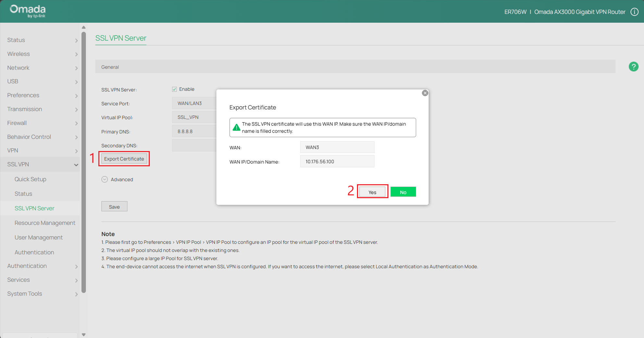This screenshot has width=644, height=338.
Task: Collapse the SSL VPN menu
Action: [x=40, y=164]
